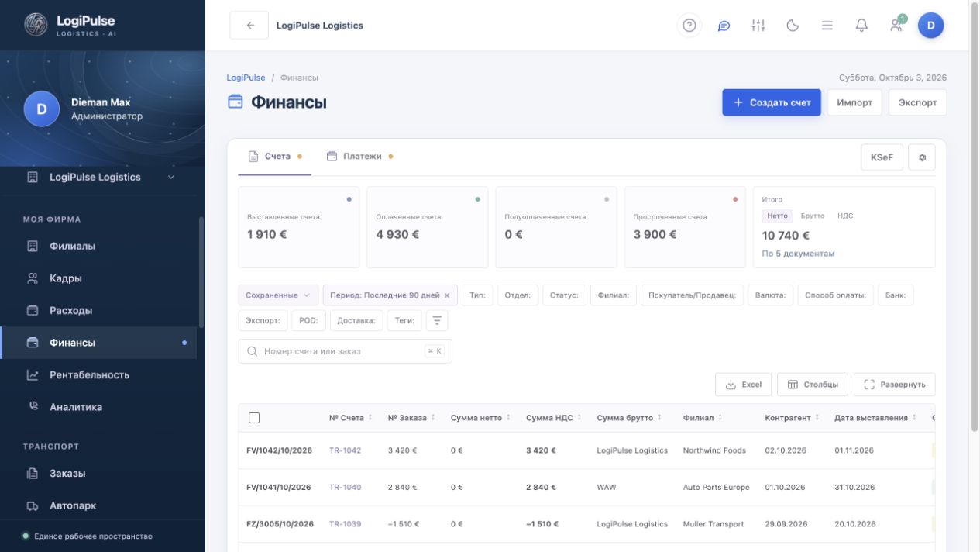This screenshot has width=980, height=552.
Task: Open Рентабельность in the sidebar
Action: click(98, 374)
